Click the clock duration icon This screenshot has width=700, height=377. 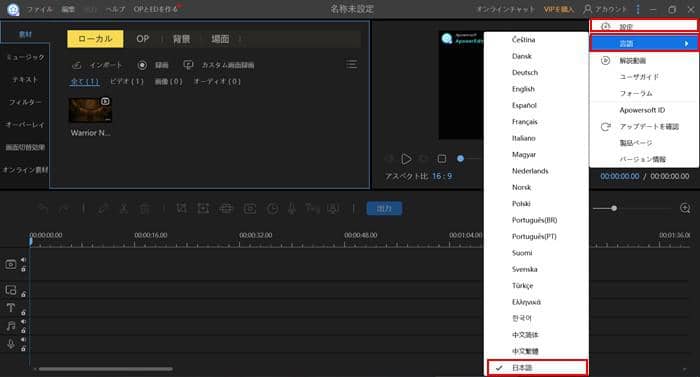(x=272, y=208)
